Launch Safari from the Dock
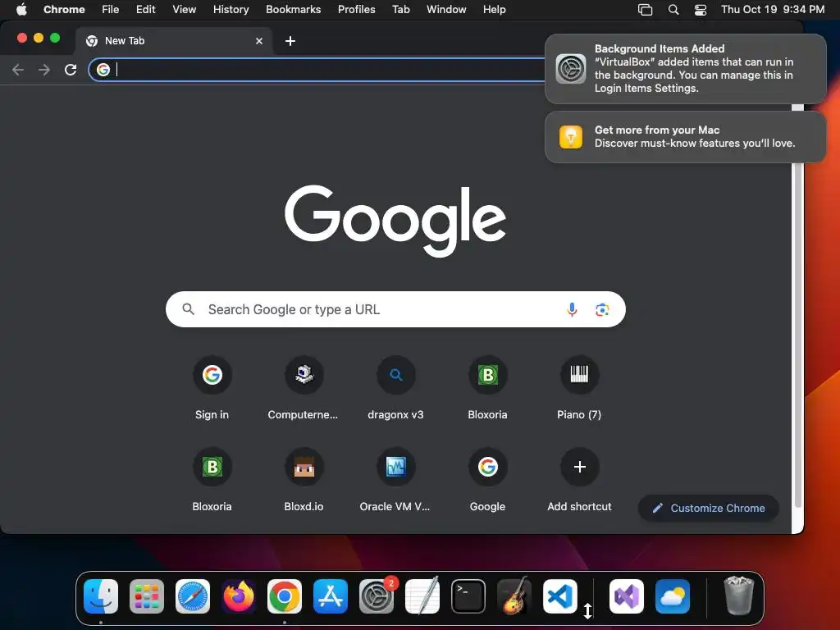This screenshot has width=840, height=630. [x=192, y=596]
